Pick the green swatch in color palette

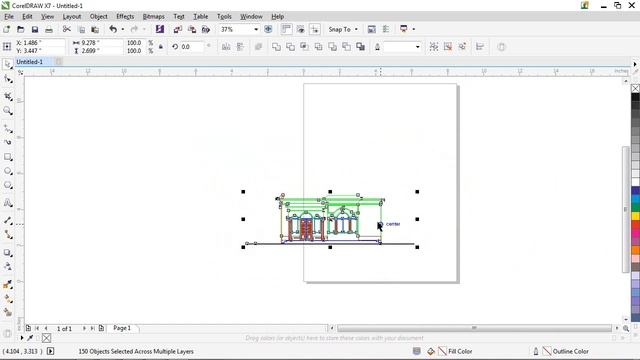(x=636, y=207)
